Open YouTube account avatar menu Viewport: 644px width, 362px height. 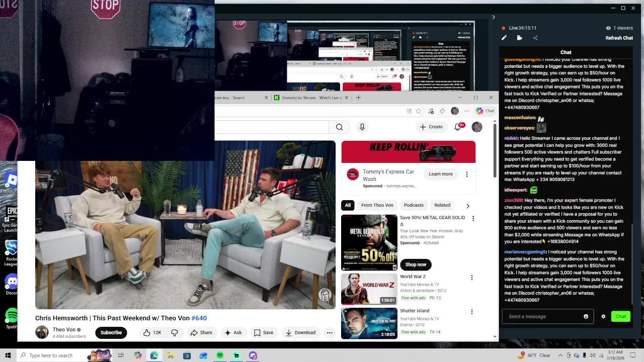(x=477, y=127)
